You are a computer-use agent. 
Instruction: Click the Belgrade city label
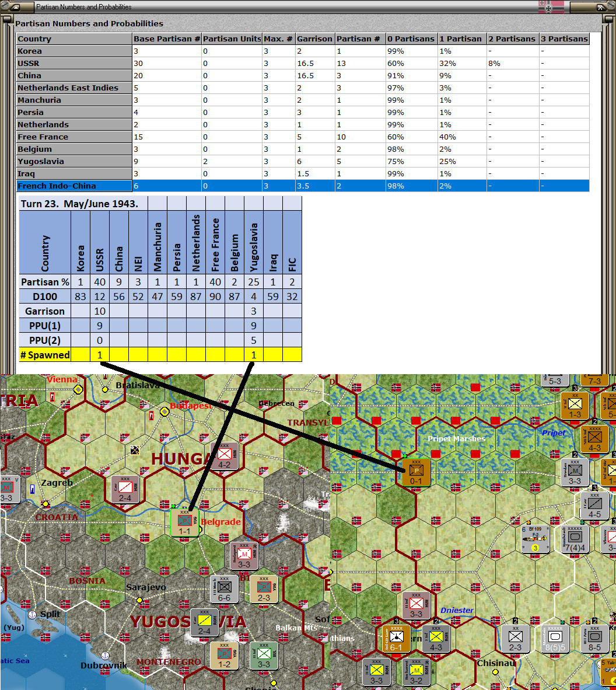(220, 522)
